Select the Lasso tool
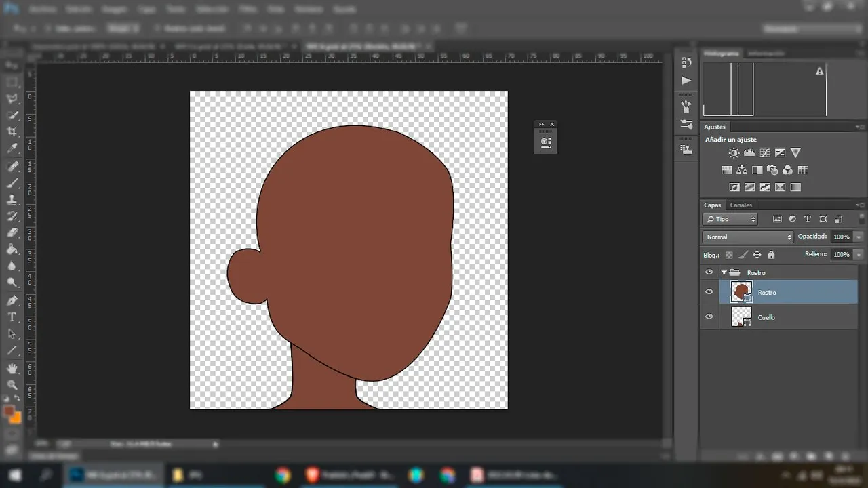Viewport: 868px width, 488px height. [12, 99]
